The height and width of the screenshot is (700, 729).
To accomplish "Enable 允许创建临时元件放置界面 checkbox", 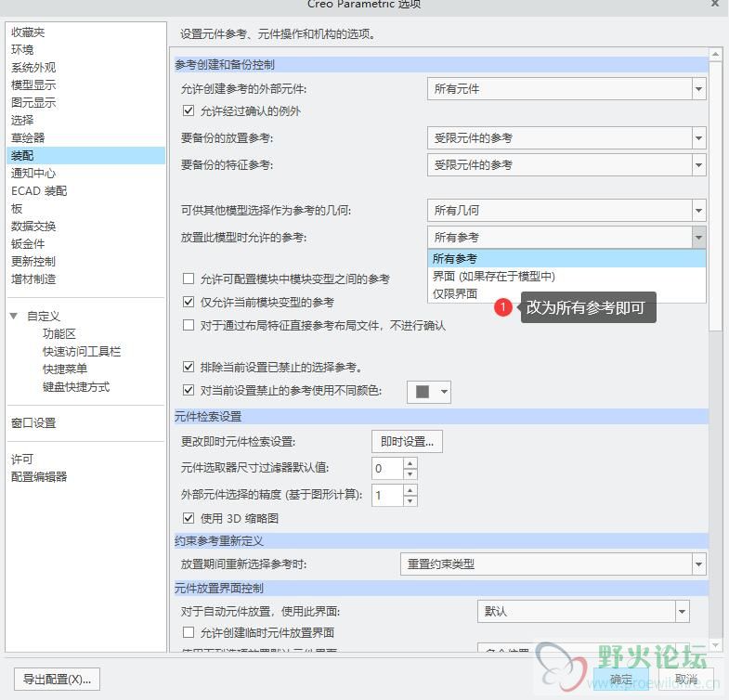I will tap(189, 632).
